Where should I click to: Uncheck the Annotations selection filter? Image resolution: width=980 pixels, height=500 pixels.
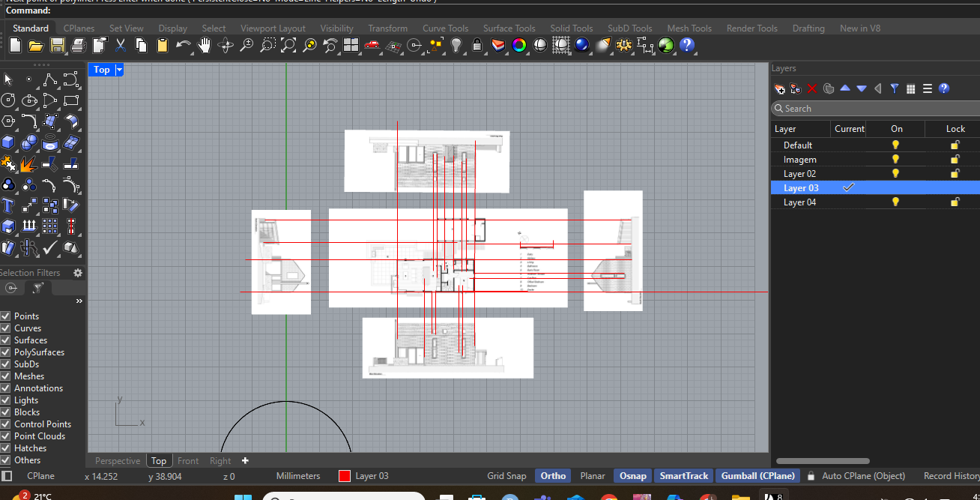coord(6,388)
